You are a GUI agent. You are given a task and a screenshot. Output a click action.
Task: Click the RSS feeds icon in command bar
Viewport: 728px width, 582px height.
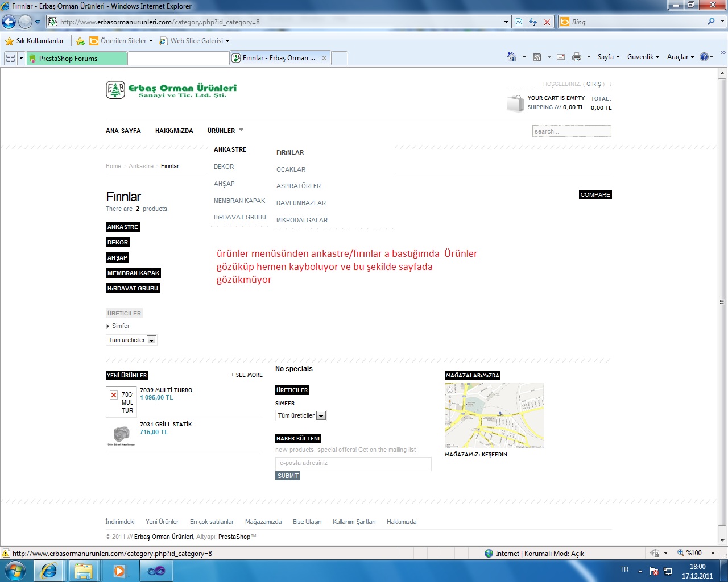tap(537, 57)
